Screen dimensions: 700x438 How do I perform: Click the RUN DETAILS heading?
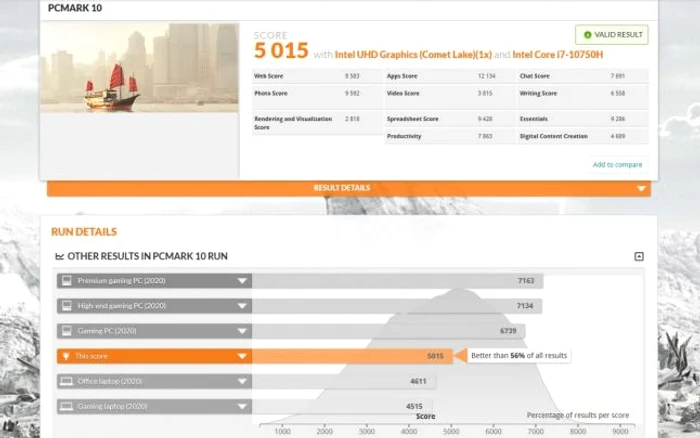click(84, 232)
